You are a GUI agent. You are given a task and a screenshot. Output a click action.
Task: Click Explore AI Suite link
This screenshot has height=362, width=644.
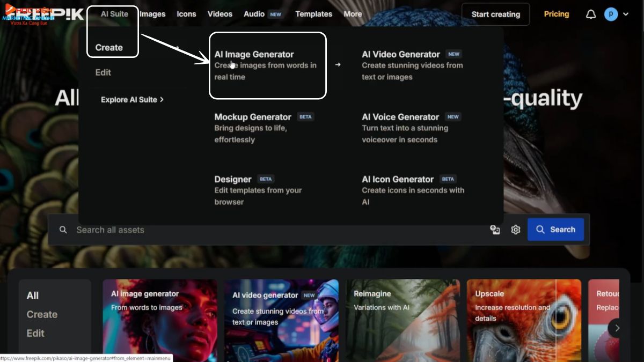[132, 100]
